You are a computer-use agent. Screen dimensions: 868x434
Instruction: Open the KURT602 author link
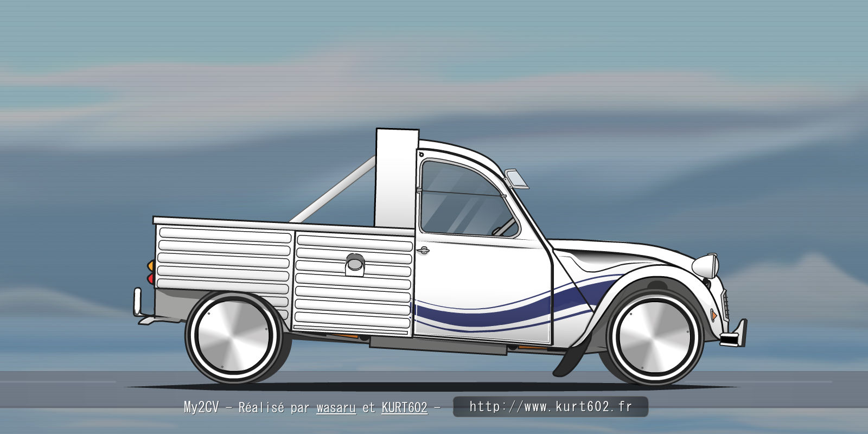[404, 407]
